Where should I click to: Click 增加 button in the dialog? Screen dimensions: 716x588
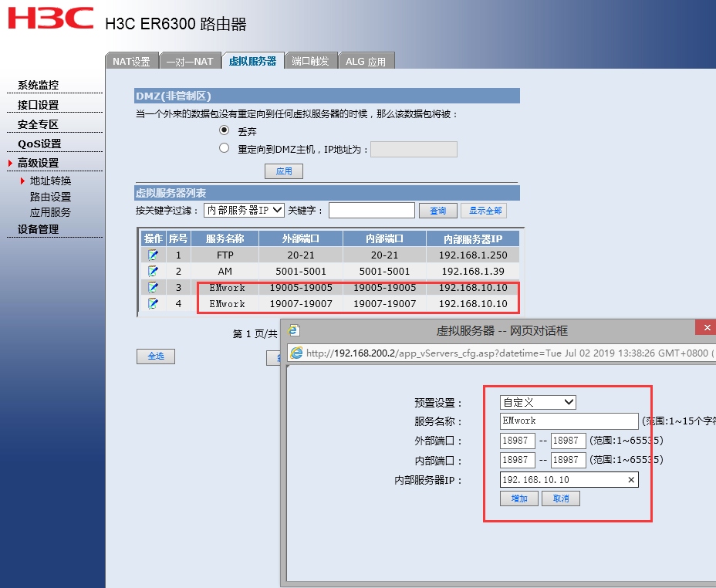518,498
